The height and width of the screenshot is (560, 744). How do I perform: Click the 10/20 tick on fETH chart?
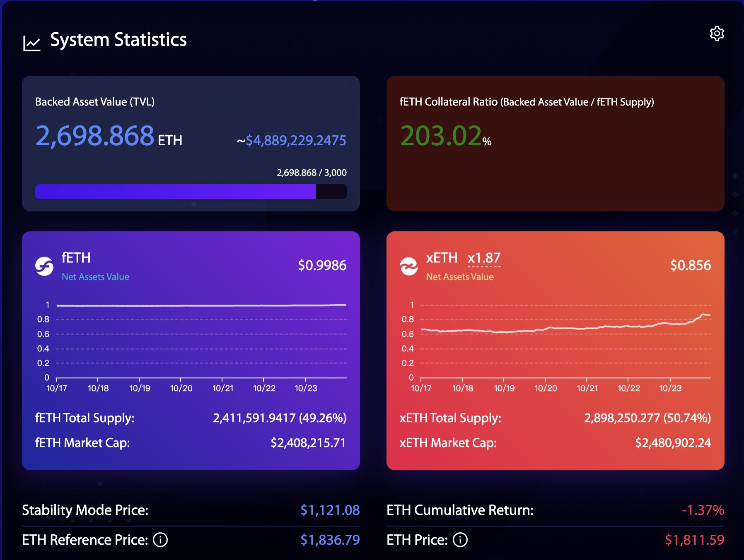click(x=181, y=388)
